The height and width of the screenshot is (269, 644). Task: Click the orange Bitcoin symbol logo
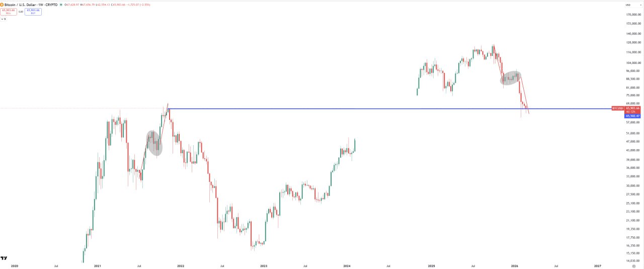2,5
